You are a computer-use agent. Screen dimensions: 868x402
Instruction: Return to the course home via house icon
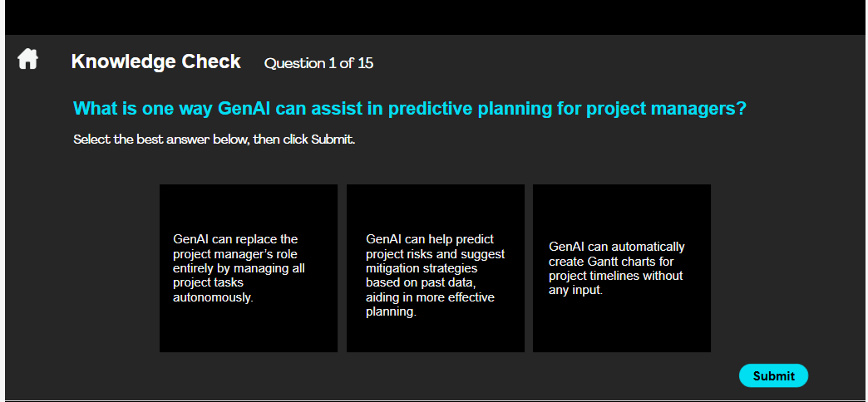(27, 59)
